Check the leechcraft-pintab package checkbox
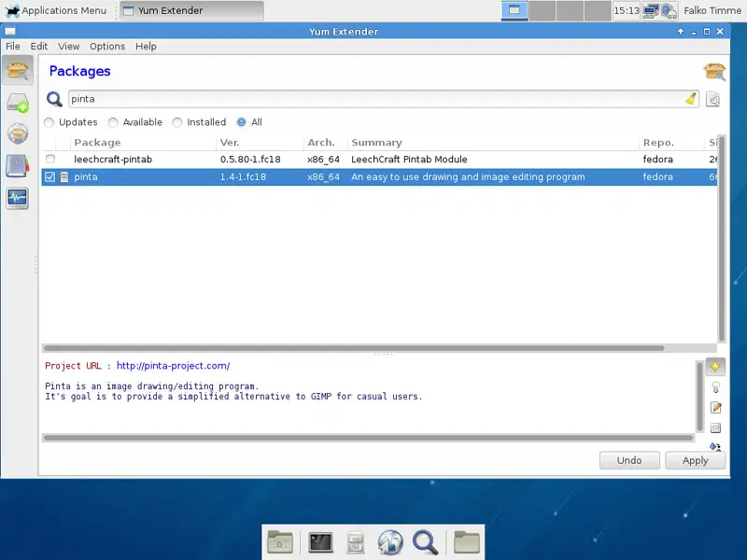Image resolution: width=747 pixels, height=560 pixels. pos(50,159)
